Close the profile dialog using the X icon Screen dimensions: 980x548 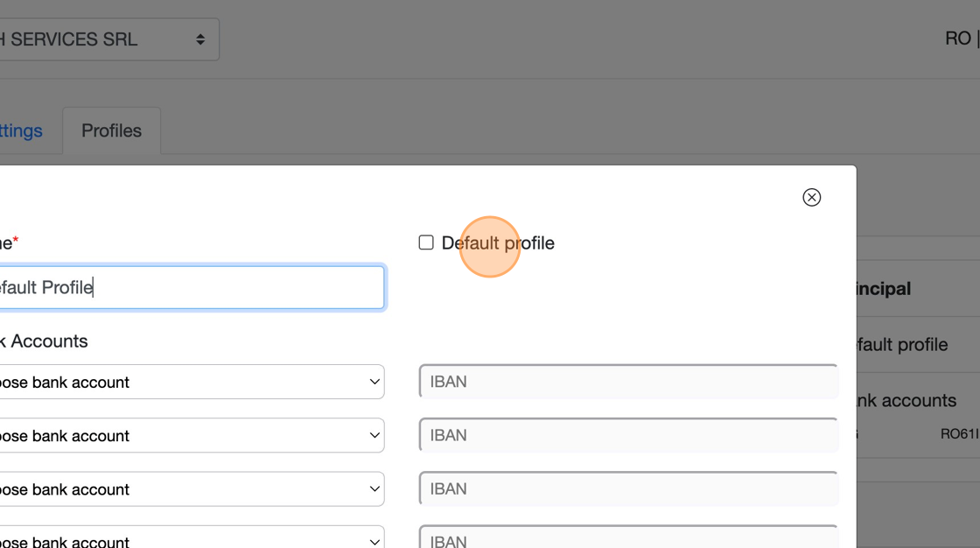coord(811,197)
